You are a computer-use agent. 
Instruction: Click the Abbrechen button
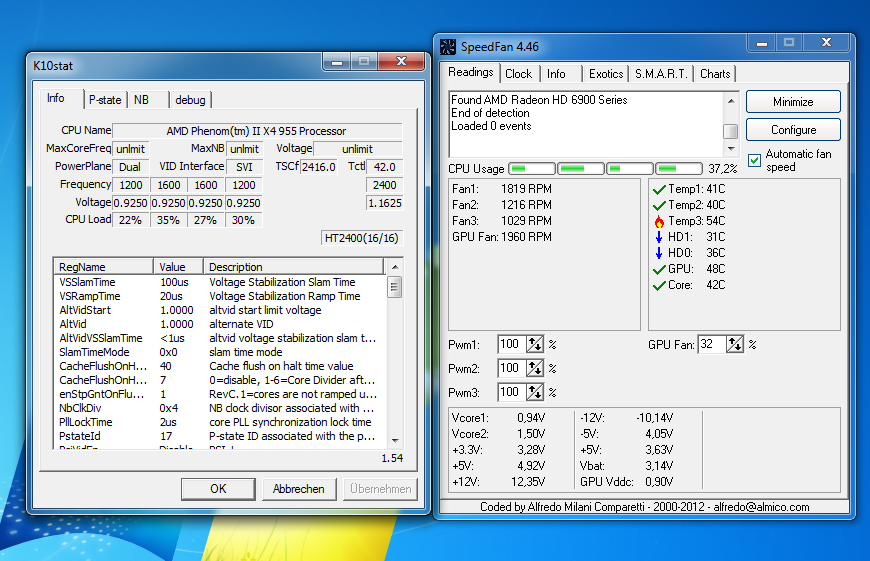point(299,489)
